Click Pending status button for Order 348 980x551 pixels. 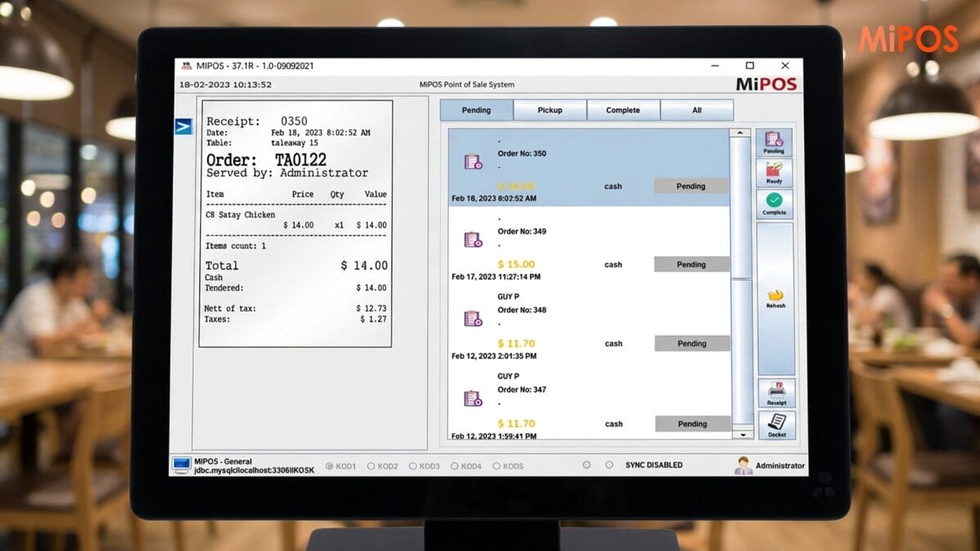click(692, 344)
